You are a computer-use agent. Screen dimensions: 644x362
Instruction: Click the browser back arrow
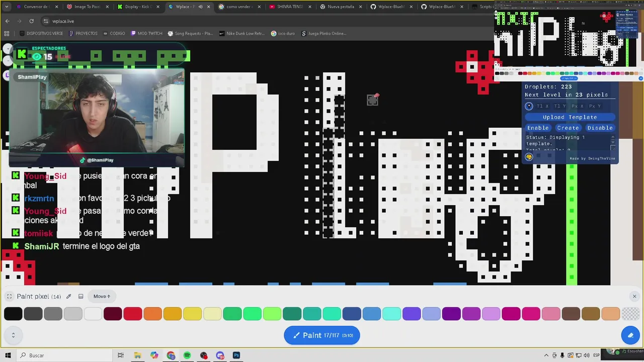coord(7,21)
